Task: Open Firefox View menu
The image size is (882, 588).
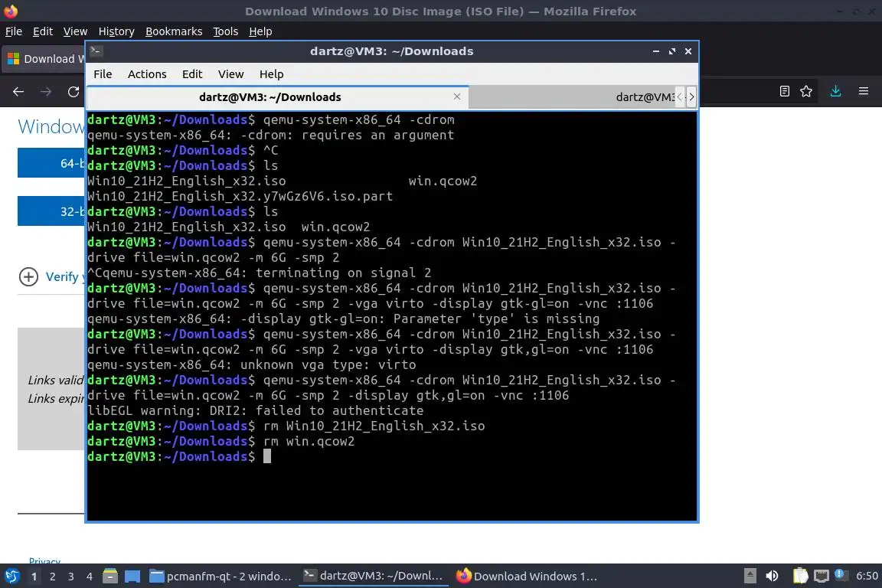Action: 75,31
